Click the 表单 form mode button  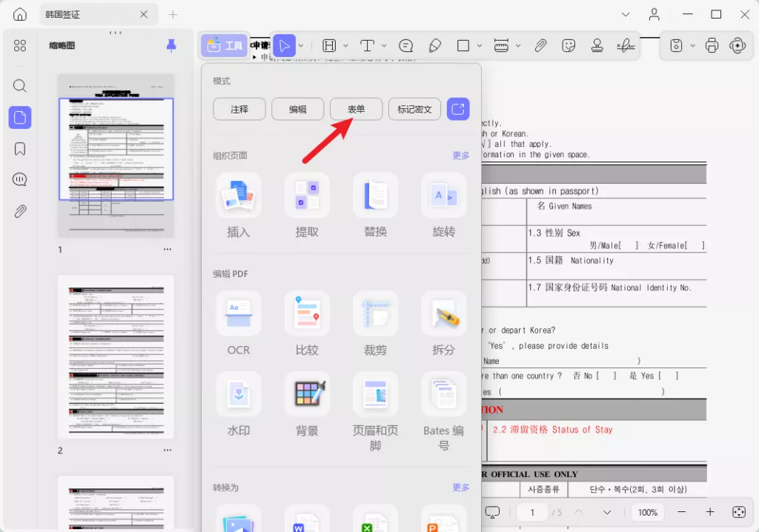coord(356,109)
